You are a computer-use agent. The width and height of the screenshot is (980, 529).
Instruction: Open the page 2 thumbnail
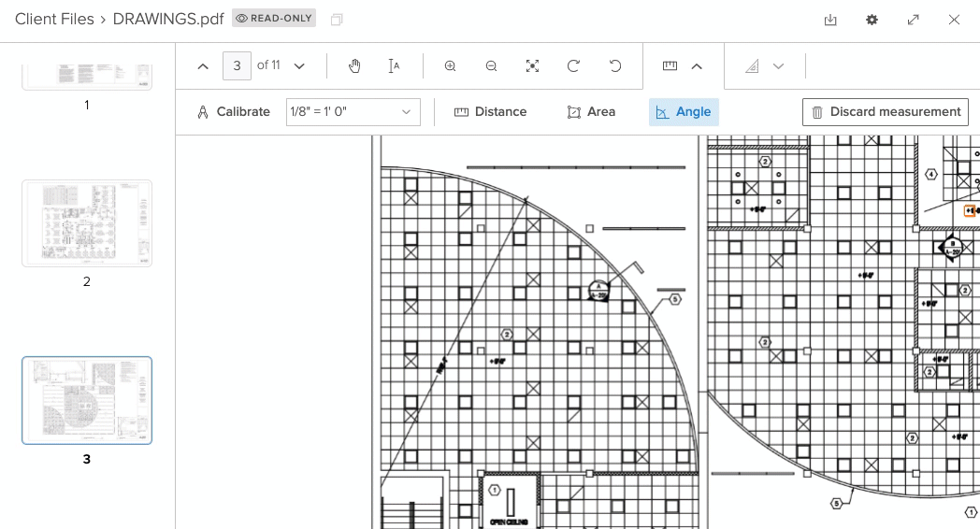(x=87, y=223)
